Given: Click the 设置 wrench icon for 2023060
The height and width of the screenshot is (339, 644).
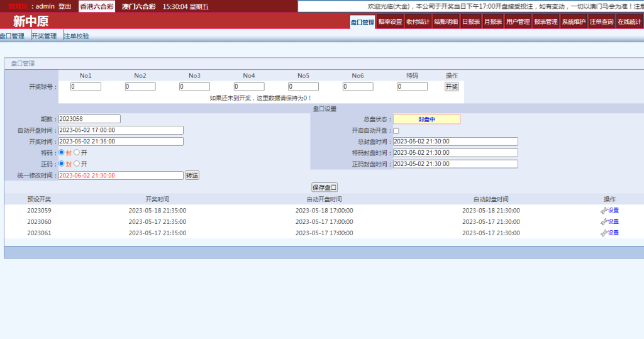Looking at the screenshot, I should tap(604, 222).
